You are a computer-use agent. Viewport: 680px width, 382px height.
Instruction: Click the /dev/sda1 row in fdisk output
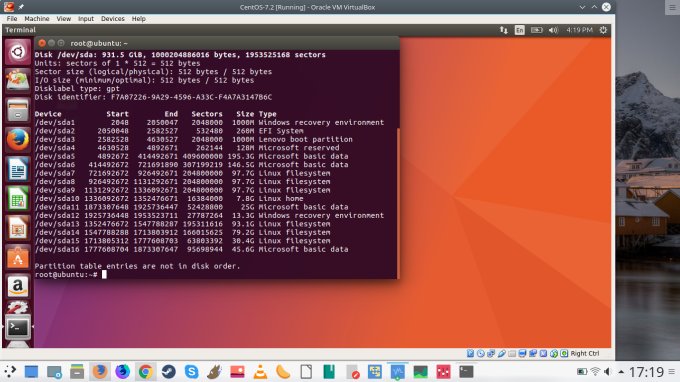(209, 122)
